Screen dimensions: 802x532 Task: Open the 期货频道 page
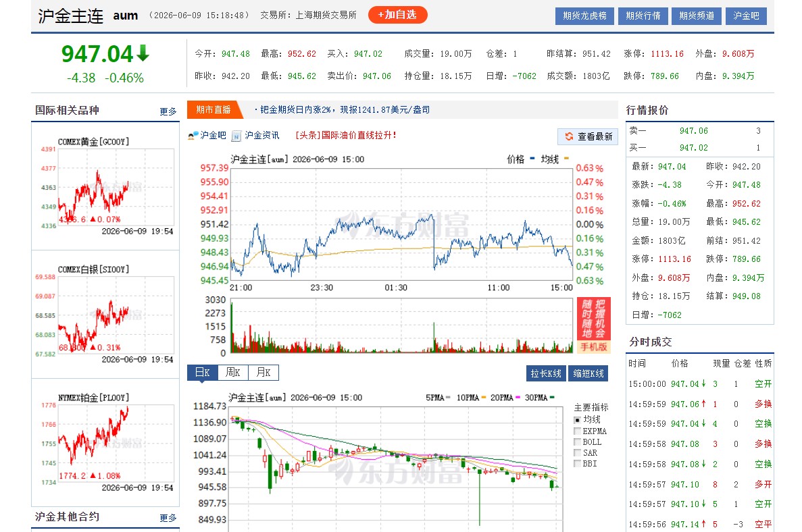click(697, 16)
